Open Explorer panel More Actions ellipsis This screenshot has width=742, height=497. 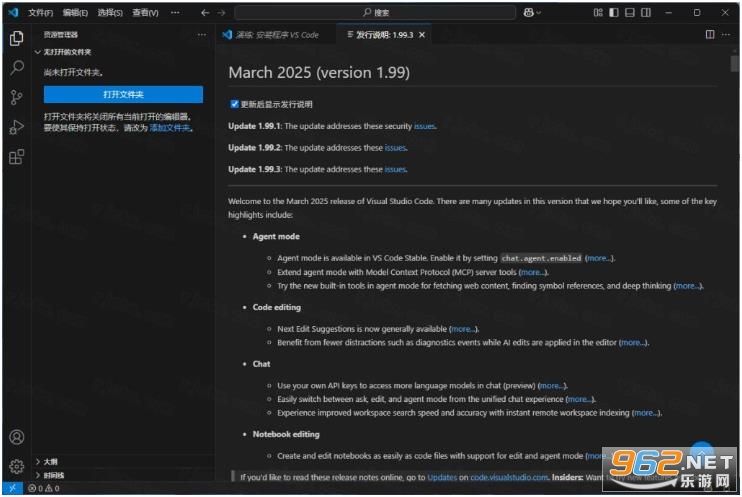(202, 35)
